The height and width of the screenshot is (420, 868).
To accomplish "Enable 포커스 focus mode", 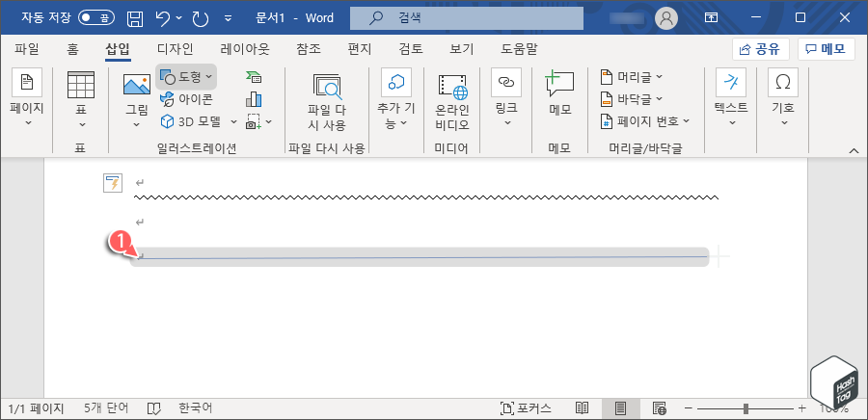I will click(527, 409).
